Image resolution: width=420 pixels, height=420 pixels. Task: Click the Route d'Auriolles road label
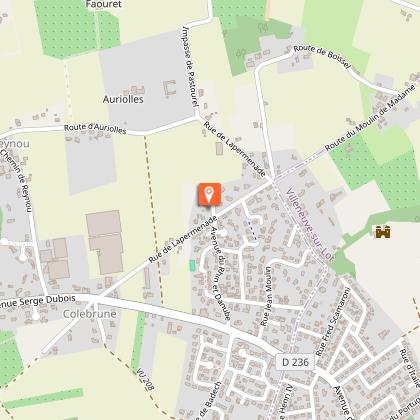tap(95, 129)
